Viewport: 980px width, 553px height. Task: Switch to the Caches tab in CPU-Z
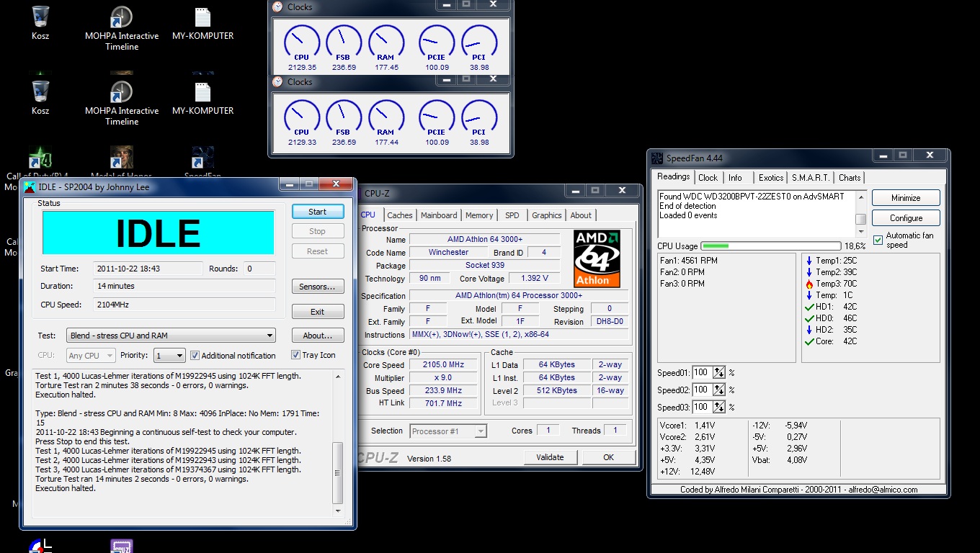click(x=400, y=215)
